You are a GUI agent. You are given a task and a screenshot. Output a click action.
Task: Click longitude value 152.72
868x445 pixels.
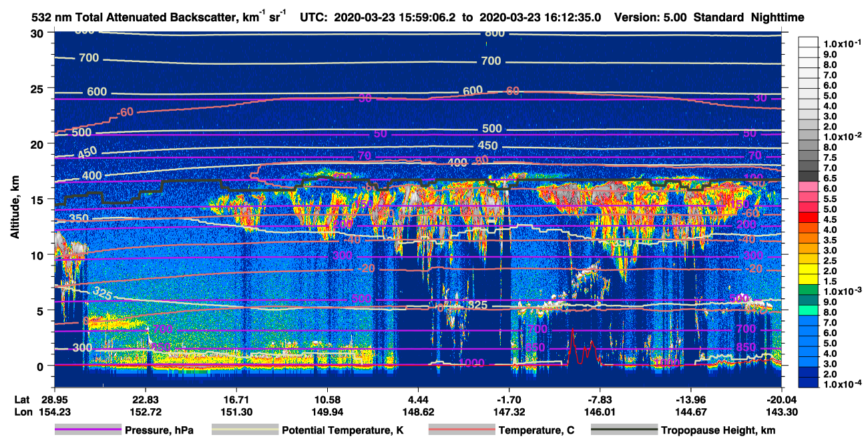point(145,412)
